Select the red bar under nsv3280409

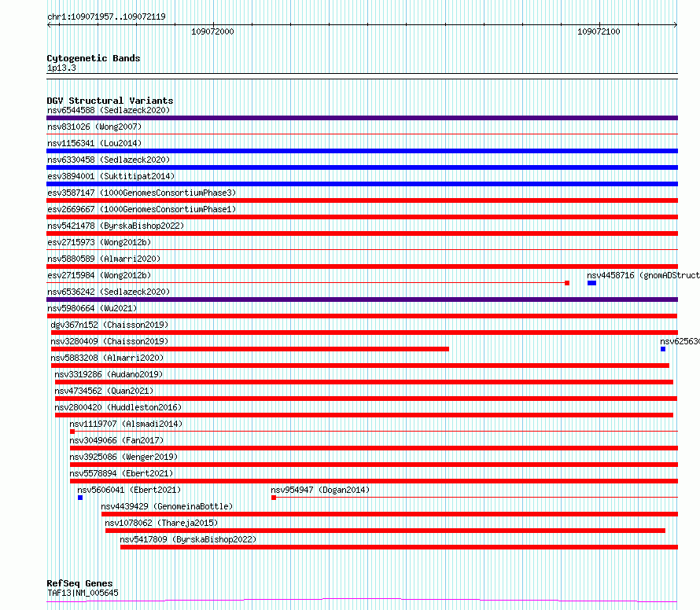click(250, 349)
